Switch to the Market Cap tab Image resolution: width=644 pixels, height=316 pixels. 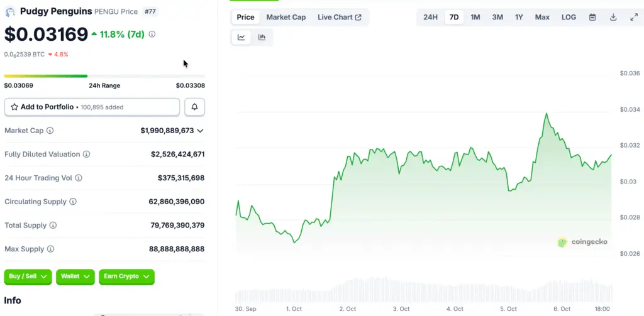pos(286,18)
